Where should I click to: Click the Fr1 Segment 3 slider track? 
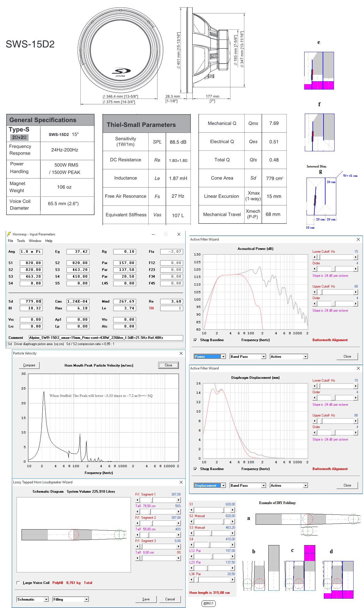tap(158, 547)
